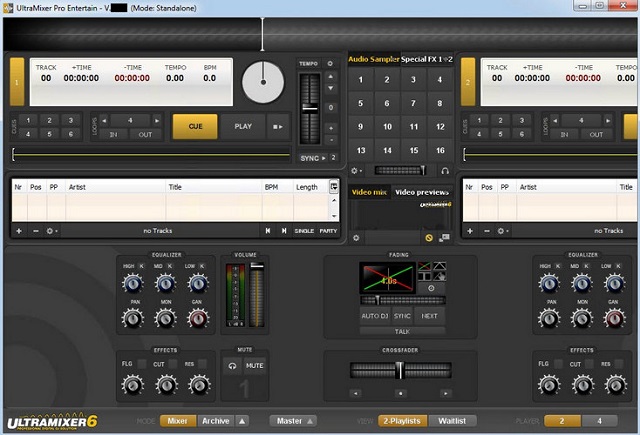Expand the Audio Sampler settings gear dropdown

tap(357, 171)
